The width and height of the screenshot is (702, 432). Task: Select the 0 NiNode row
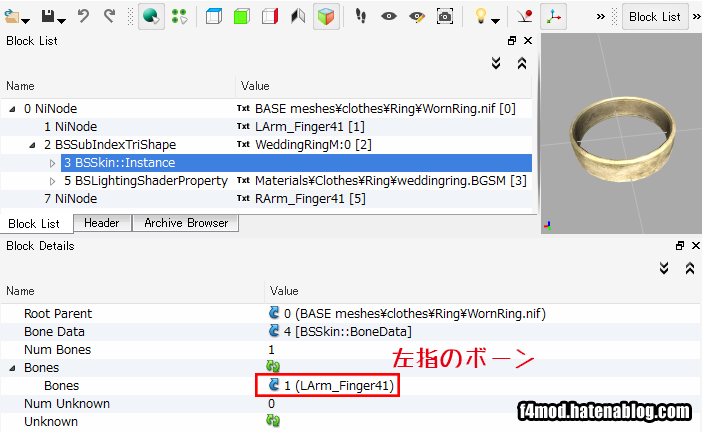coord(266,109)
